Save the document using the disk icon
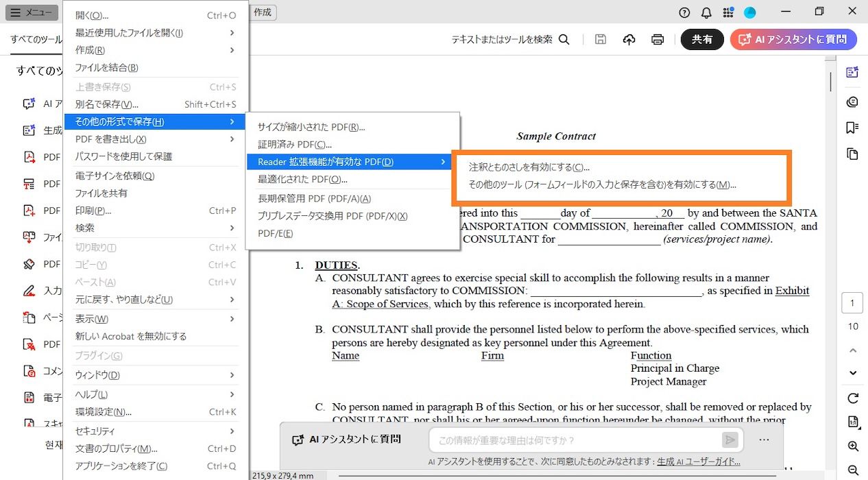 point(600,39)
